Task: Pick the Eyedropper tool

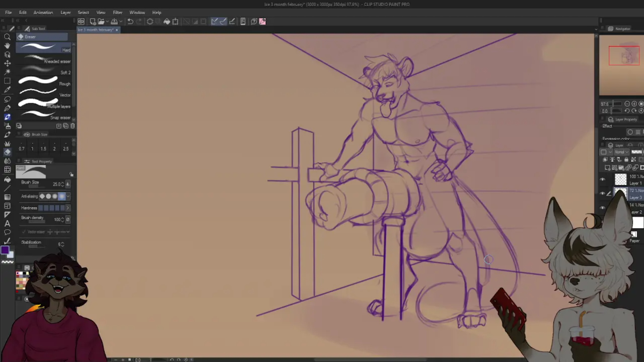Action: (7, 90)
